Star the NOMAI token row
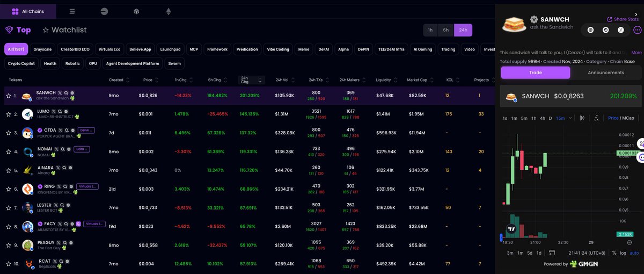644x274 pixels. tap(9, 152)
